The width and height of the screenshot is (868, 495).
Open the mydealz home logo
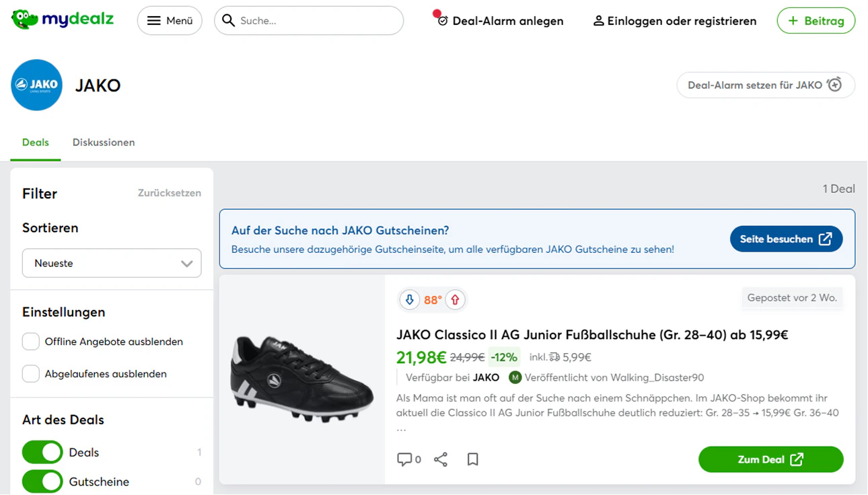[x=62, y=20]
